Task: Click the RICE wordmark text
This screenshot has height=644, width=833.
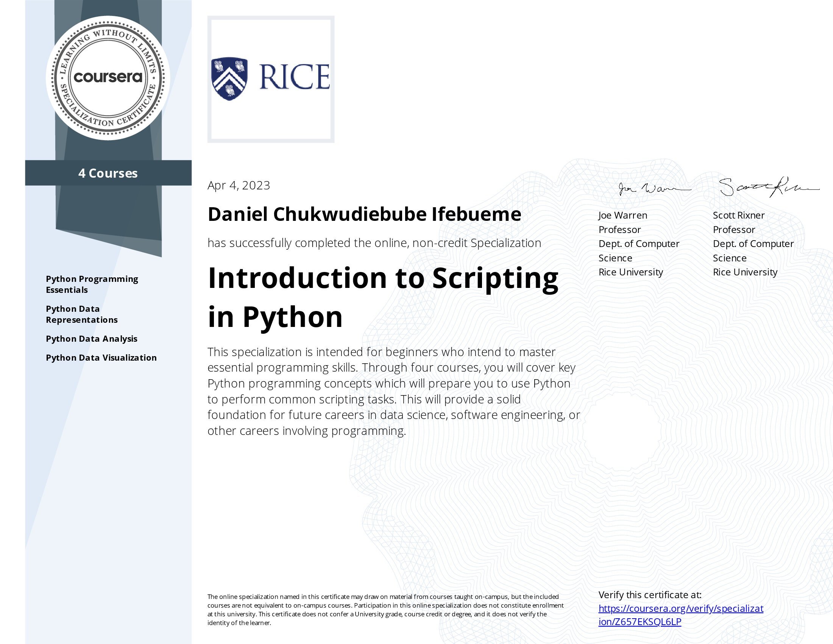Action: (x=295, y=77)
